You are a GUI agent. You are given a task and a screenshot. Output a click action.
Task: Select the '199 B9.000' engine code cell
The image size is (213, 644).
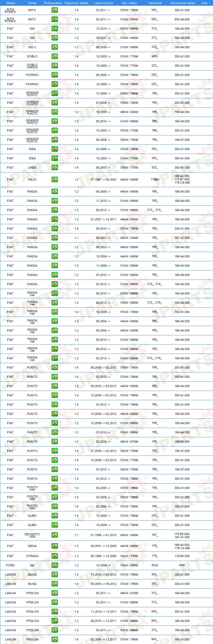[182, 442]
